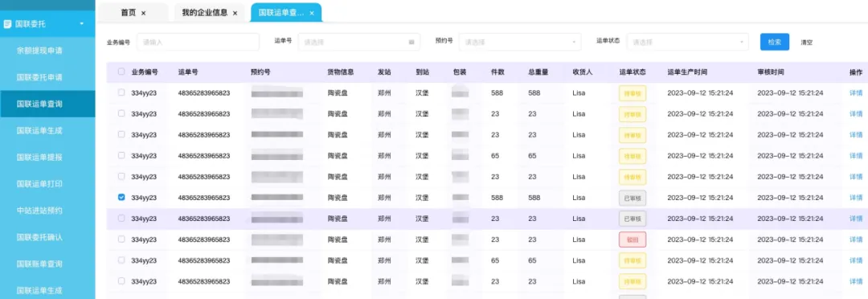Click the 收货人 column header
868x299 pixels.
(583, 72)
